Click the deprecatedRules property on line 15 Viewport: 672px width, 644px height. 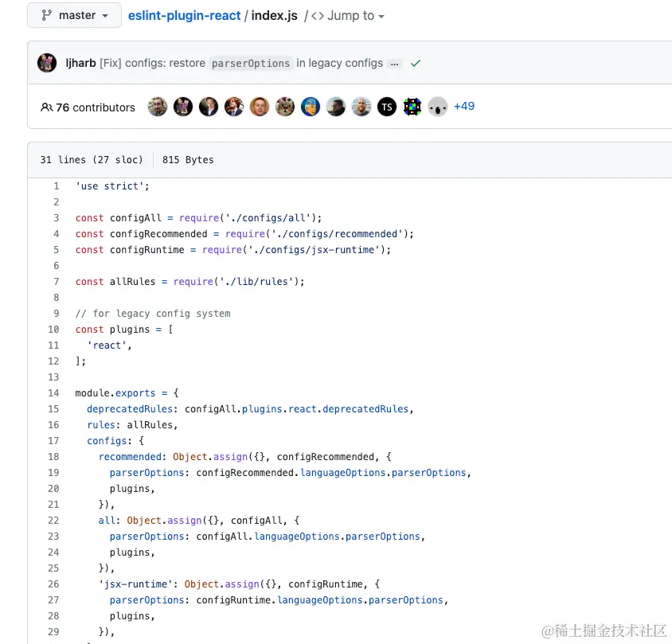point(130,409)
